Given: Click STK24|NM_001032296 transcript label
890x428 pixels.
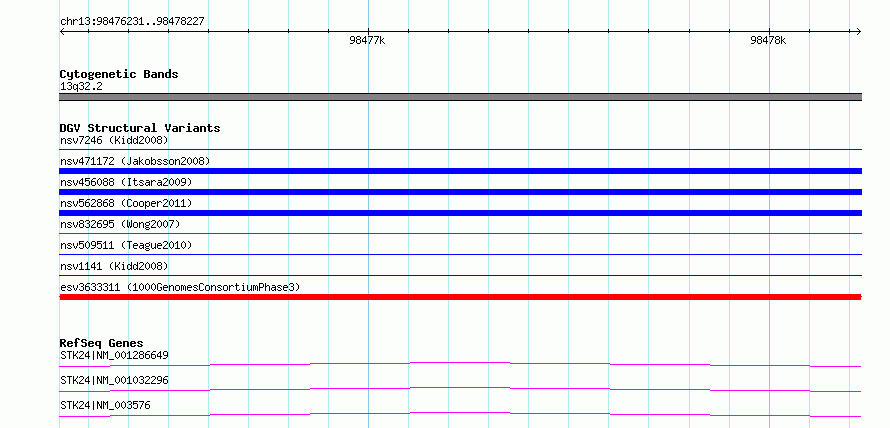Looking at the screenshot, I should tap(114, 380).
